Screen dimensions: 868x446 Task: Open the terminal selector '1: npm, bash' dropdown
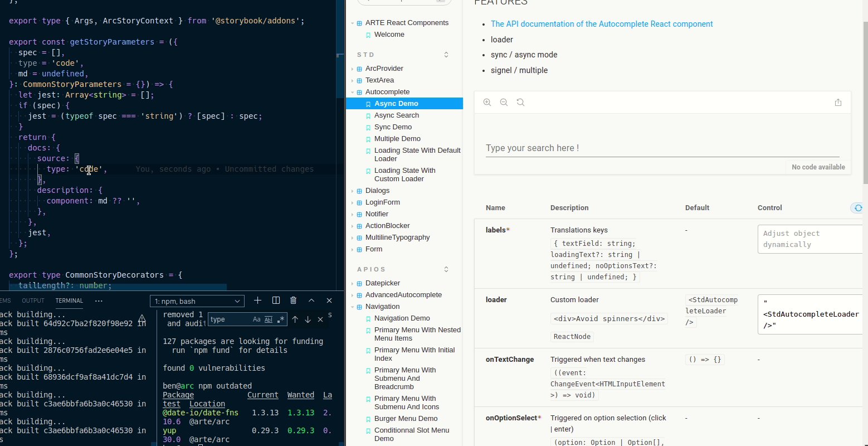coord(197,301)
